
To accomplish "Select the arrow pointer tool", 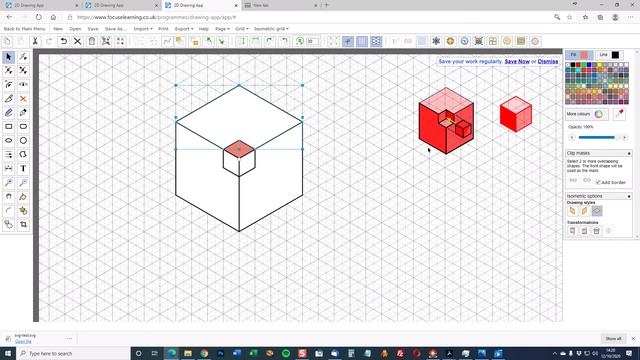I will click(x=9, y=57).
